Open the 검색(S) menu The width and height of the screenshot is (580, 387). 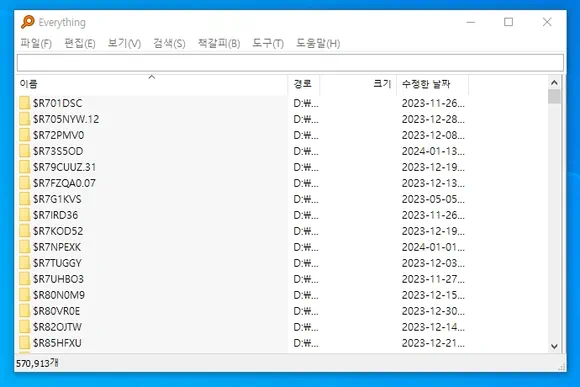[169, 43]
